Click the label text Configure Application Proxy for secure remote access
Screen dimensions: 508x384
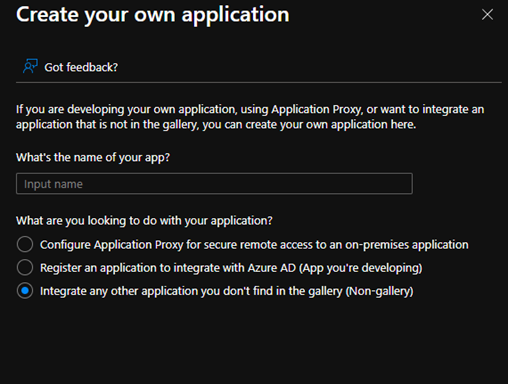tap(254, 245)
